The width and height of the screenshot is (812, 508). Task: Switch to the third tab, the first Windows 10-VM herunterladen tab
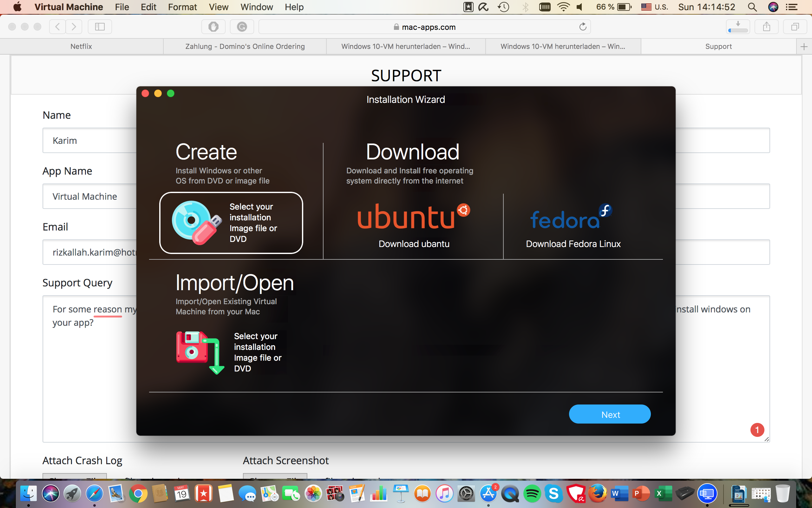pos(406,46)
